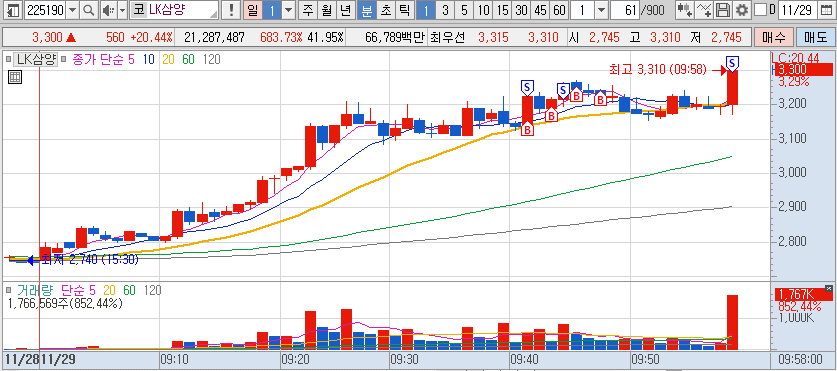Select the 5-minute interval
837x371 pixels.
[x=464, y=10]
